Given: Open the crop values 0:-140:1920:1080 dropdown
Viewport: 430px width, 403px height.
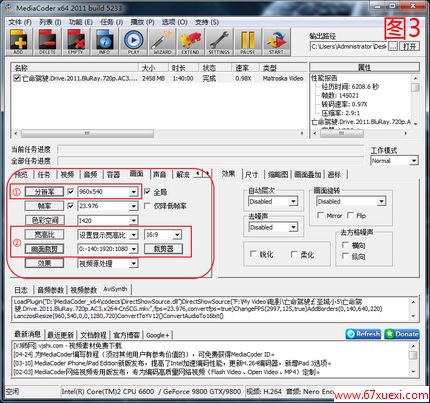Looking at the screenshot, I should click(x=133, y=249).
